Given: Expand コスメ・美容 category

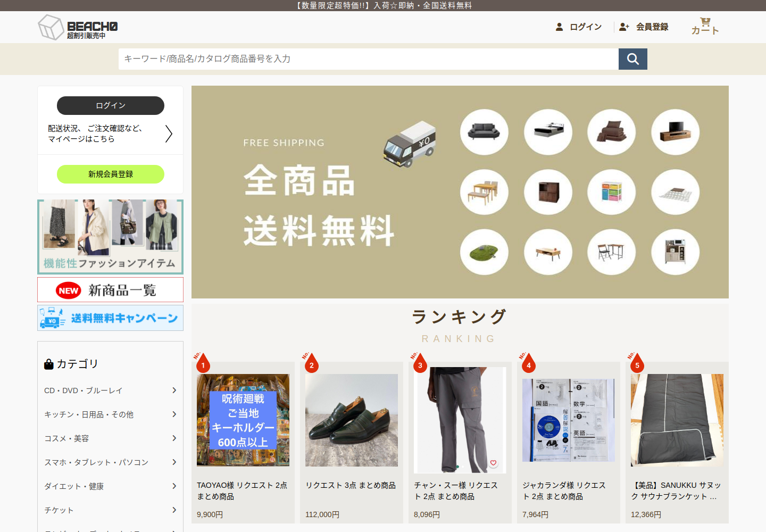Looking at the screenshot, I should pos(111,438).
